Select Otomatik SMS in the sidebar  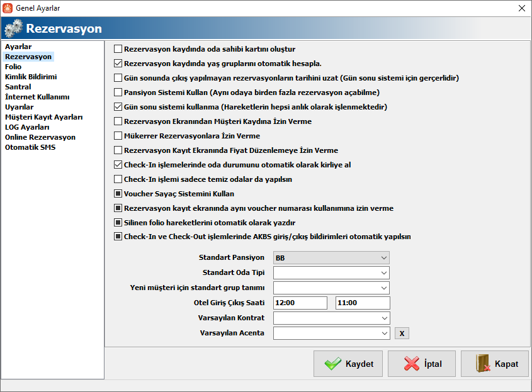[30, 147]
